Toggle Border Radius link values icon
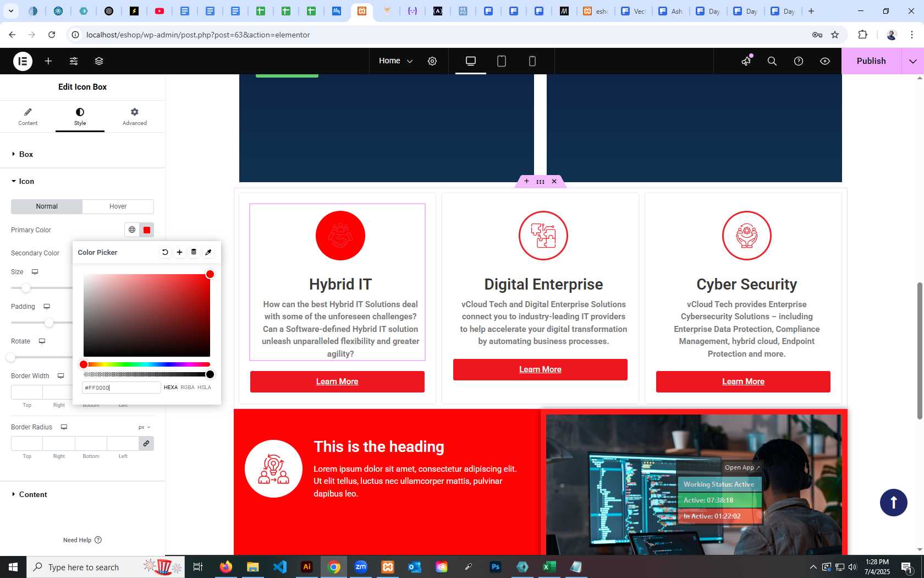 (146, 443)
